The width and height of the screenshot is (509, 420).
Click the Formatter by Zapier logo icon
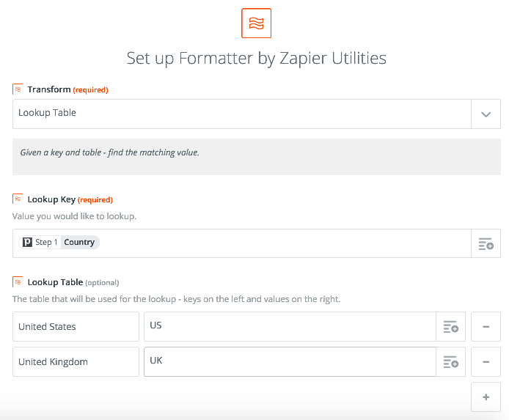coord(256,23)
